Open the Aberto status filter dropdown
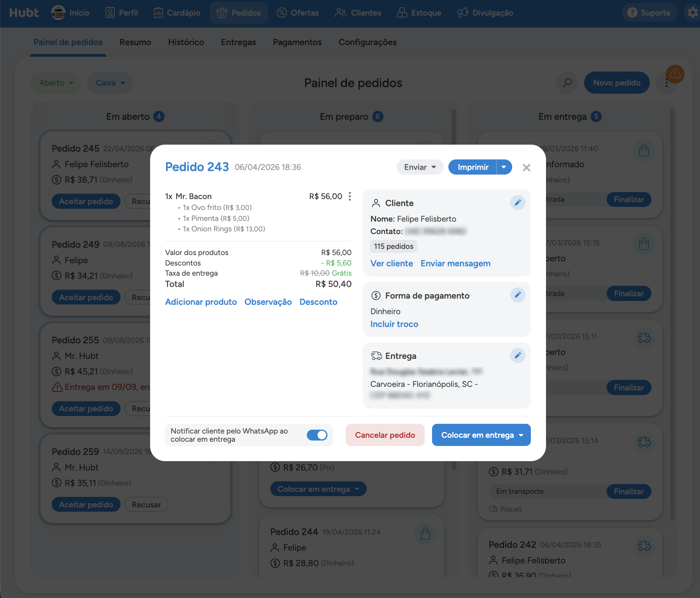Screen dimensions: 700x598 56,83
